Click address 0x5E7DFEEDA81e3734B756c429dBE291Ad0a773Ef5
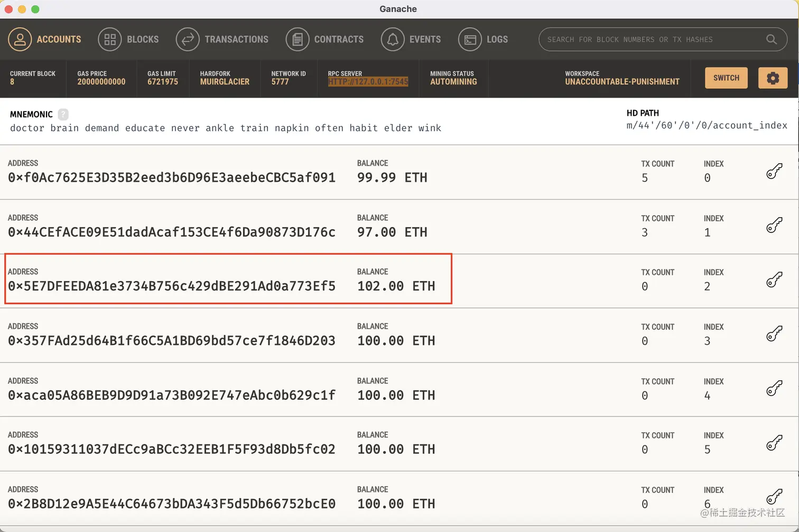 [172, 286]
